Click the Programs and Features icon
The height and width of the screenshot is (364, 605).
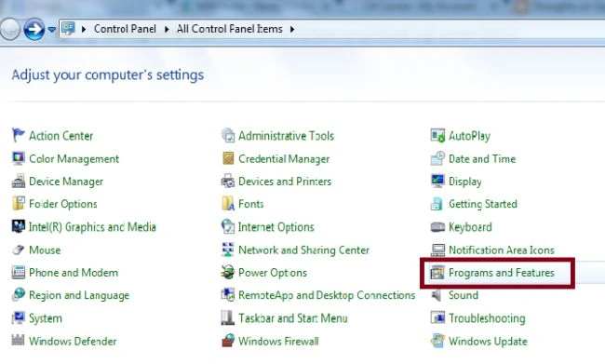(437, 273)
